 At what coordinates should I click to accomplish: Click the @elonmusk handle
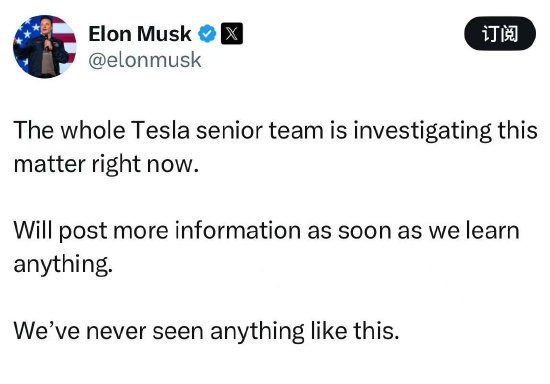point(145,60)
